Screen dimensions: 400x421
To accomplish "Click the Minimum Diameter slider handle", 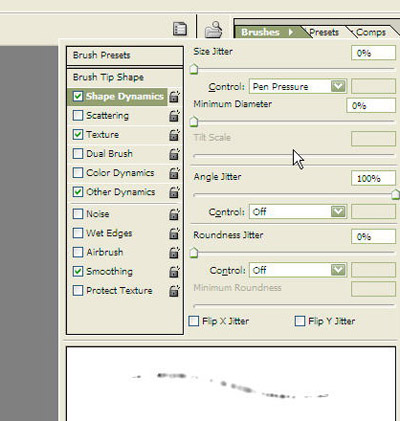I will [194, 122].
